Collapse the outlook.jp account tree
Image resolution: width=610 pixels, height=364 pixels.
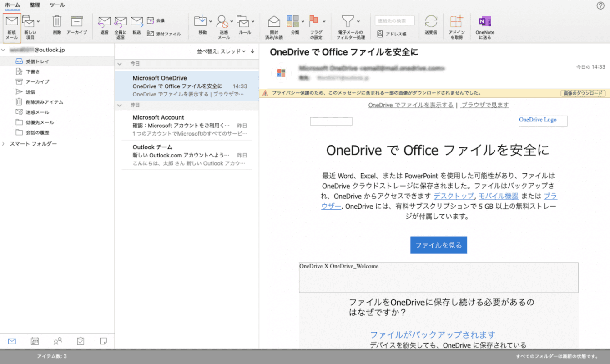4,50
